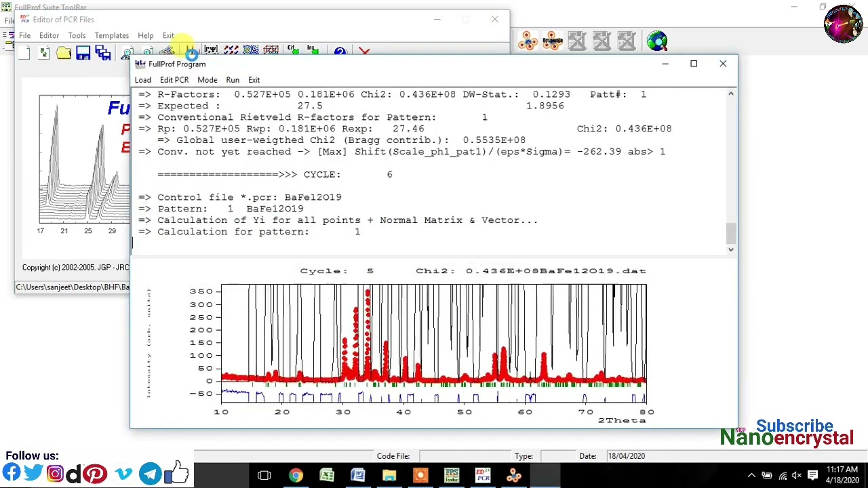
Task: Minimize the FullProf Program window
Action: pos(665,64)
